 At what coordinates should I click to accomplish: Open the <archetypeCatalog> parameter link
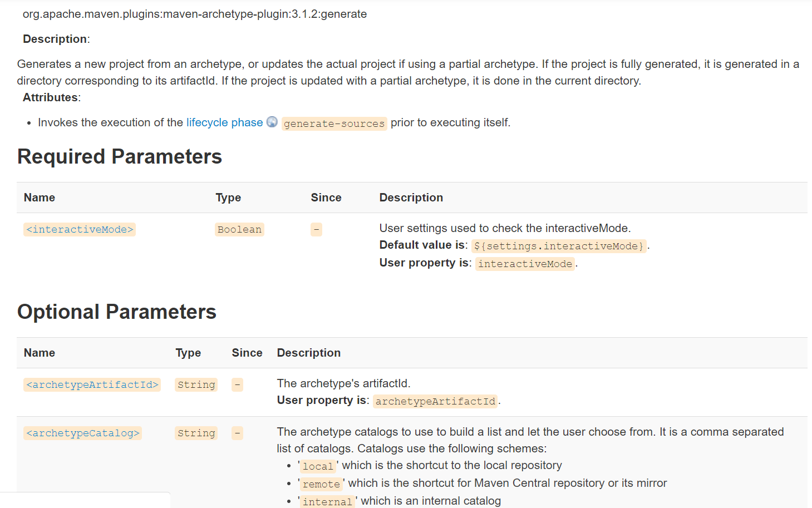pyautogui.click(x=83, y=433)
